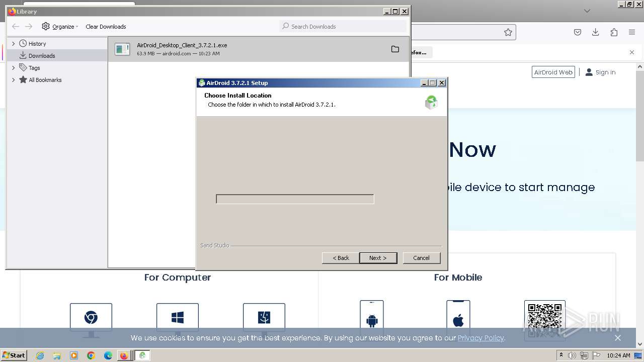Click the Android download icon
The image size is (644, 362).
click(x=372, y=320)
